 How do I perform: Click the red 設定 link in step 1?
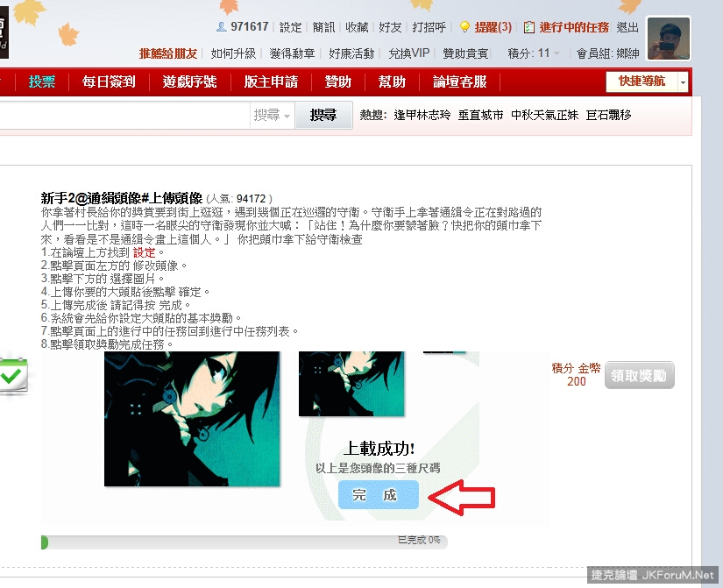click(x=145, y=252)
